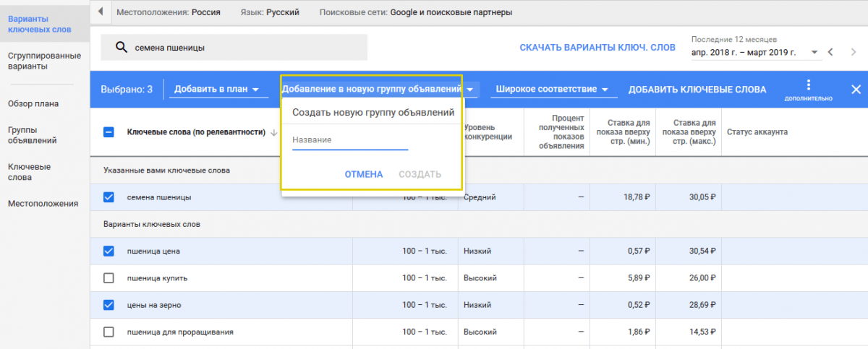Click "СКАЧАТЬ ВАРИАНТЫ КЛЮЧ. СЛОВ" link
This screenshot has width=868, height=349.
597,48
